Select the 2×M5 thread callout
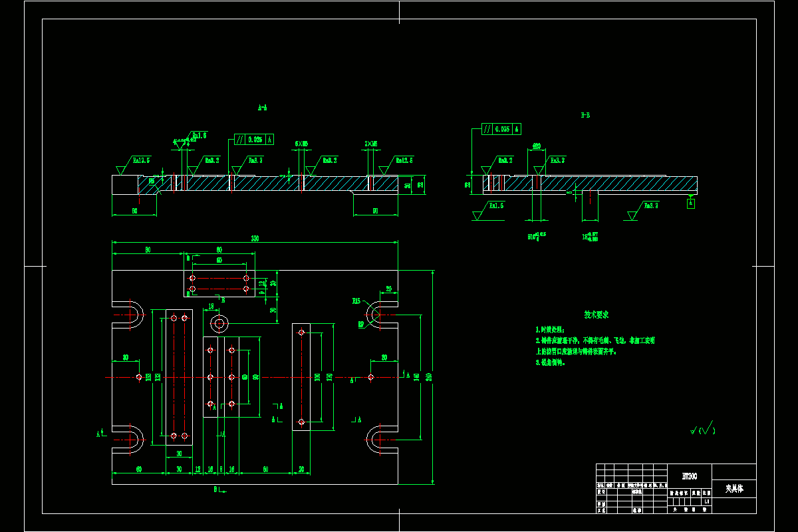This screenshot has width=798, height=532. click(371, 144)
